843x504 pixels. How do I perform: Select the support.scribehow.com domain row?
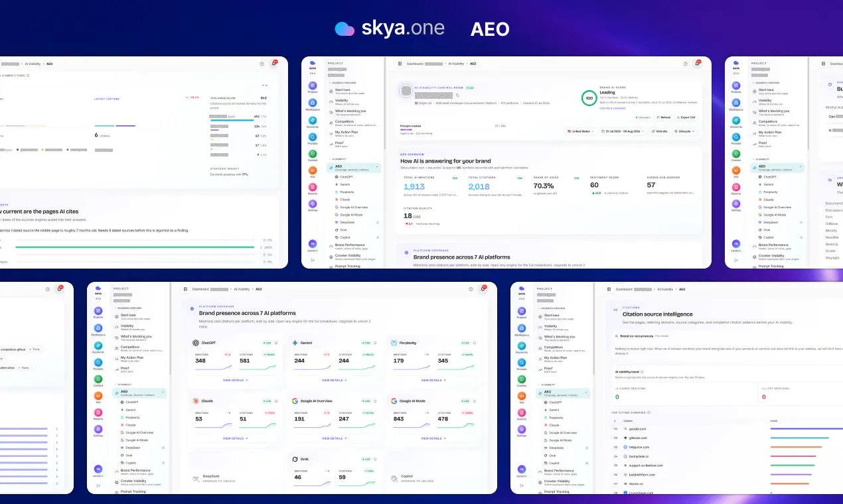pos(727,466)
